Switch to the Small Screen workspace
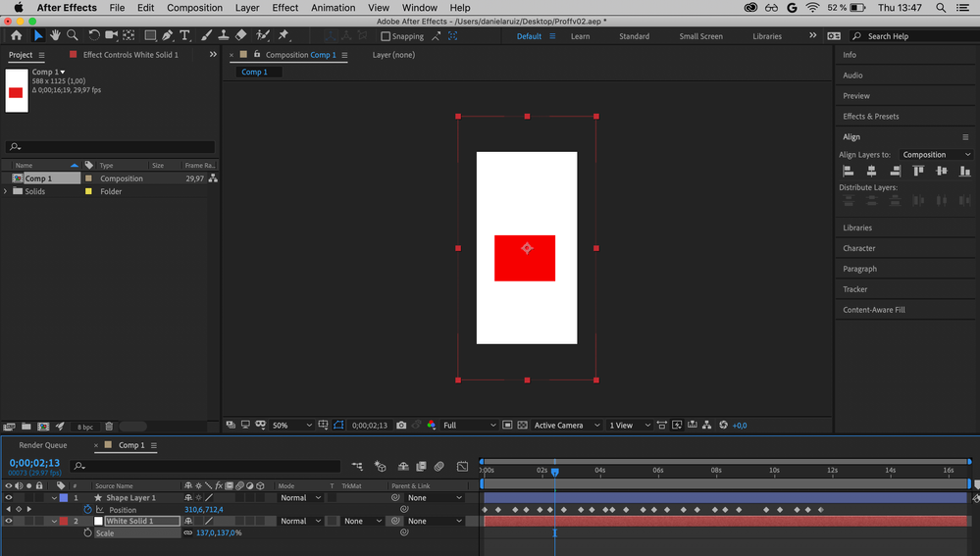The width and height of the screenshot is (980, 556). 700,36
